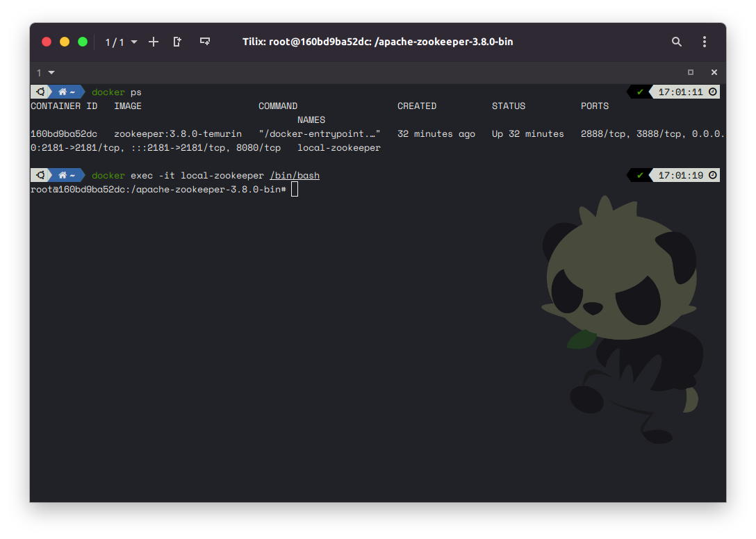Click the yellow minimize window button
Screen dimensions: 756x539
[65, 42]
